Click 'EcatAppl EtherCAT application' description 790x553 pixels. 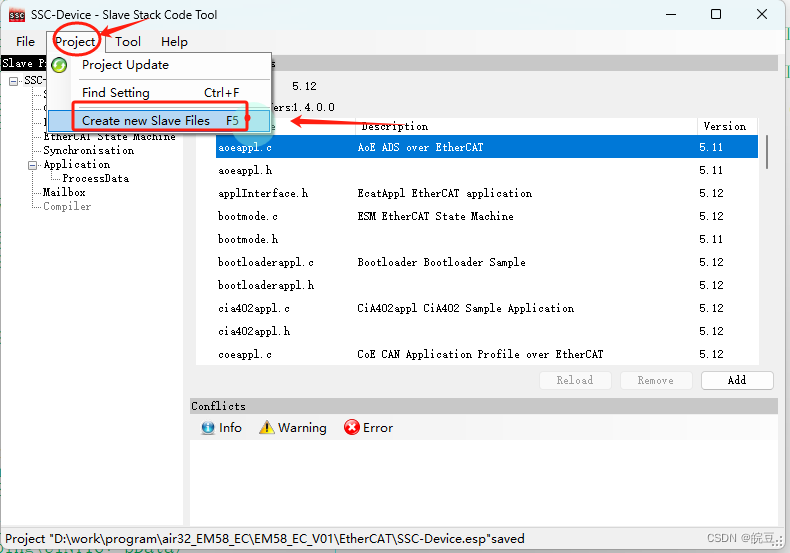[444, 193]
